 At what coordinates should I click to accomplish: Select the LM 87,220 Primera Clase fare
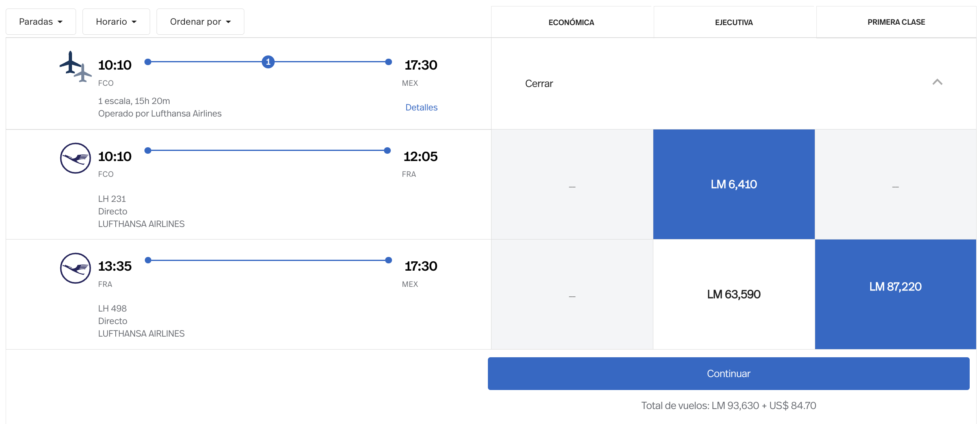[896, 294]
